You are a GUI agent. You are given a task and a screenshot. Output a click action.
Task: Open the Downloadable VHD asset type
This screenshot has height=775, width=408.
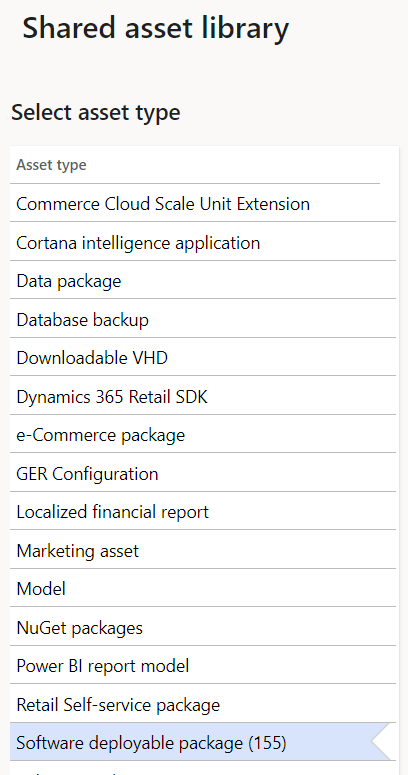tap(203, 358)
